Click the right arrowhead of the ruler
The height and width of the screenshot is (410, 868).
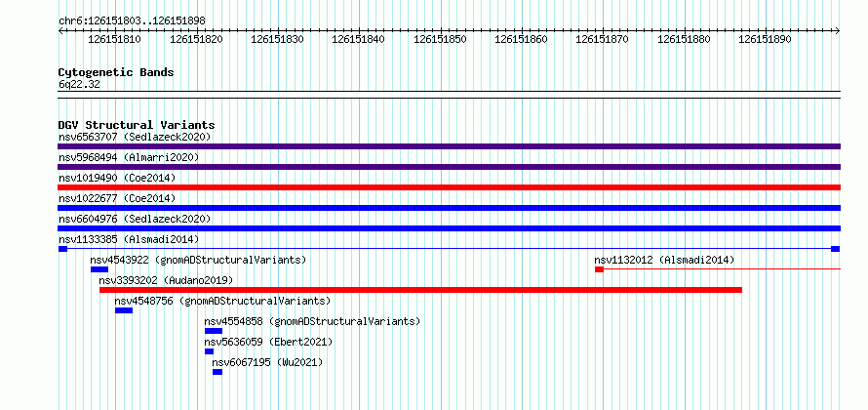838,31
